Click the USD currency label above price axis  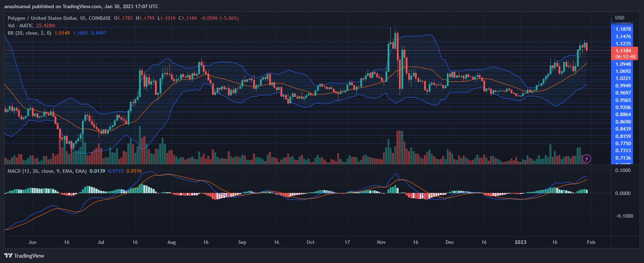(620, 18)
